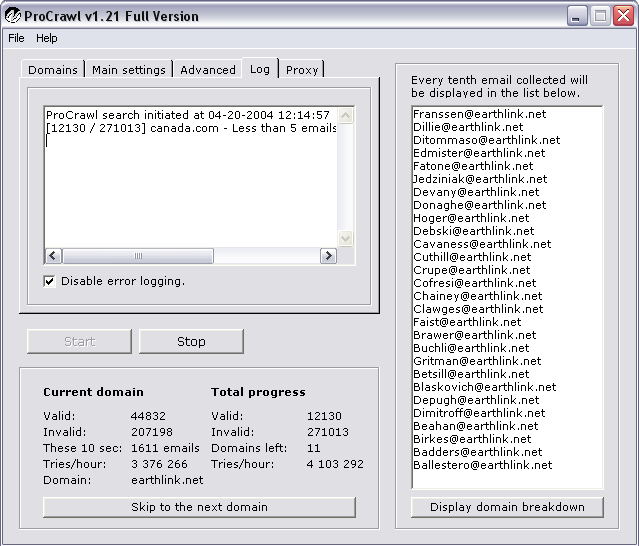The width and height of the screenshot is (639, 546).
Task: Select Hoger@earthlink.net entry
Action: coord(471,218)
